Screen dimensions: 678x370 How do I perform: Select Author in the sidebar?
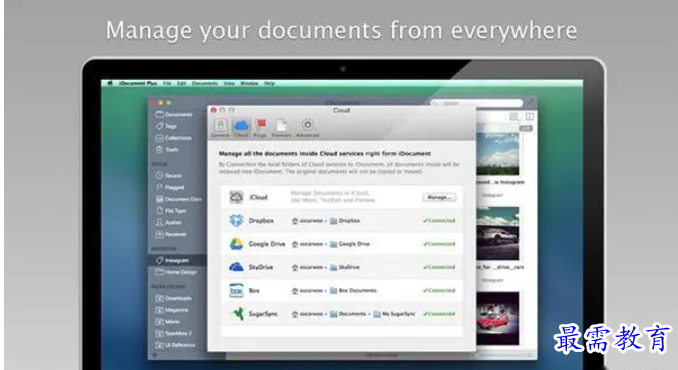[x=169, y=222]
